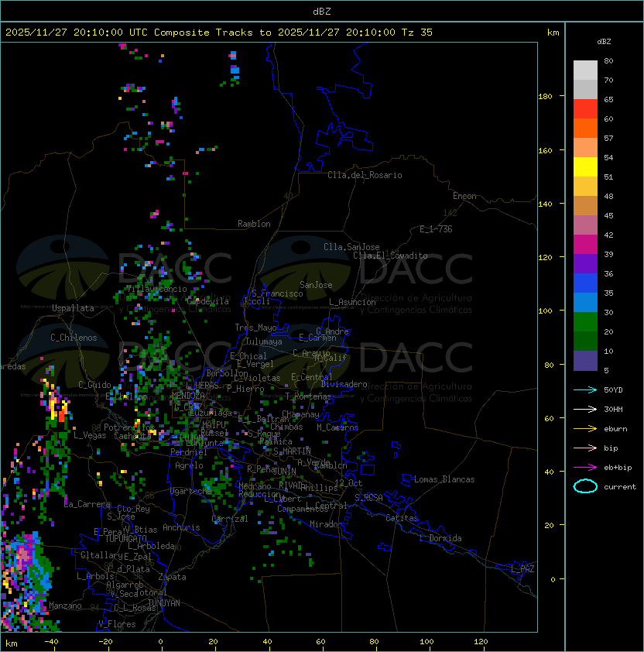Click the 'Tres_Mayo' place label
Viewport: 644px width, 652px height.
[x=255, y=328]
